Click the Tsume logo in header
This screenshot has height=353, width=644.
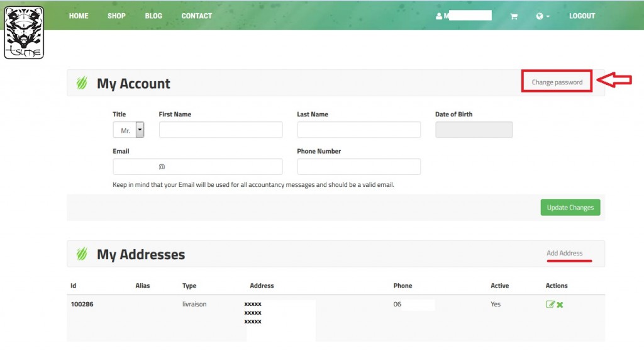point(24,33)
